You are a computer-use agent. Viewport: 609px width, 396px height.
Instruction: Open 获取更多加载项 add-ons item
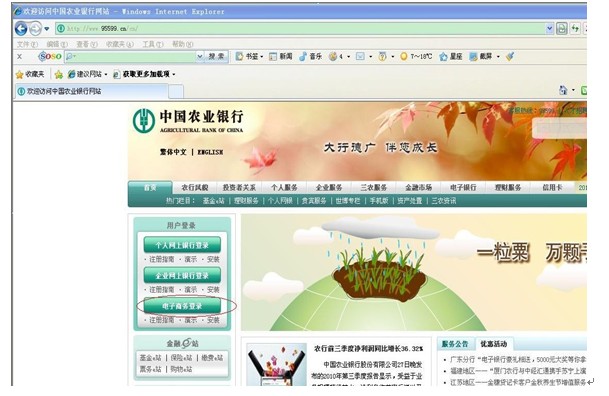(144, 74)
